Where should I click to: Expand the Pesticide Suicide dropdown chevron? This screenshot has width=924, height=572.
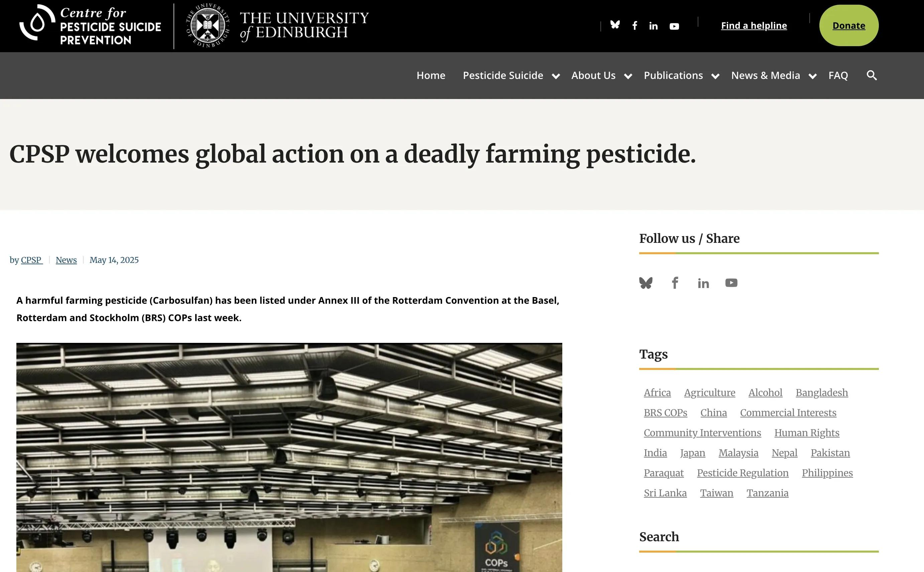[556, 76]
